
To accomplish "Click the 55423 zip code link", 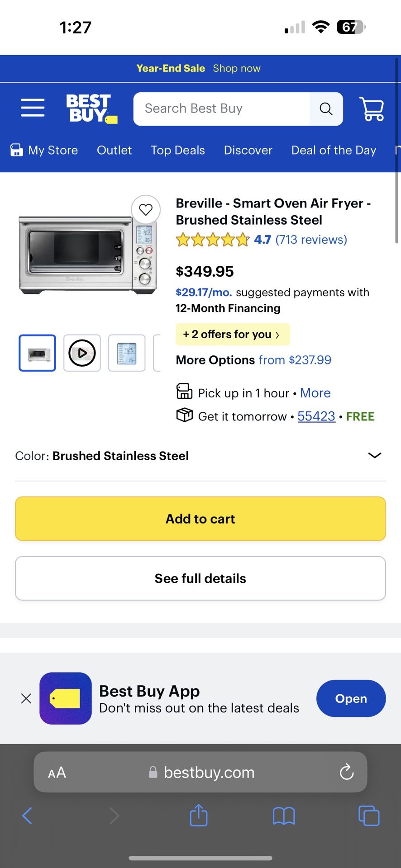I will (x=316, y=416).
